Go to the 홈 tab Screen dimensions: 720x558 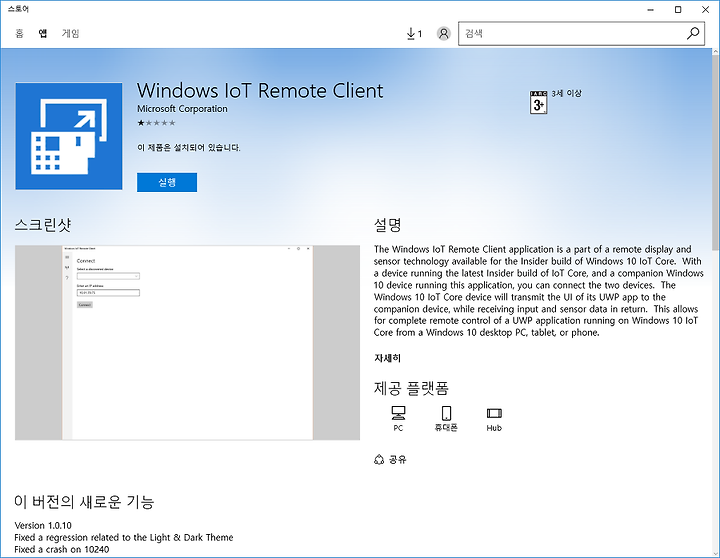pos(19,33)
